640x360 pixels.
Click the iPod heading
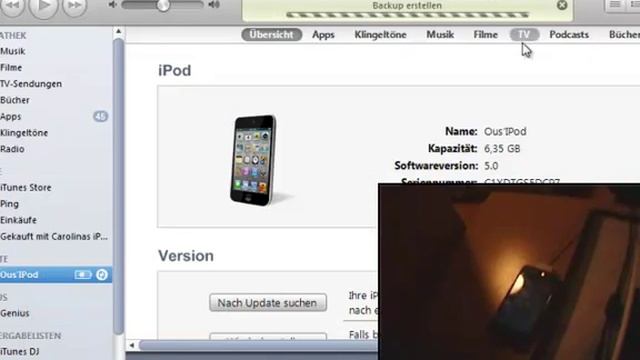pyautogui.click(x=175, y=71)
